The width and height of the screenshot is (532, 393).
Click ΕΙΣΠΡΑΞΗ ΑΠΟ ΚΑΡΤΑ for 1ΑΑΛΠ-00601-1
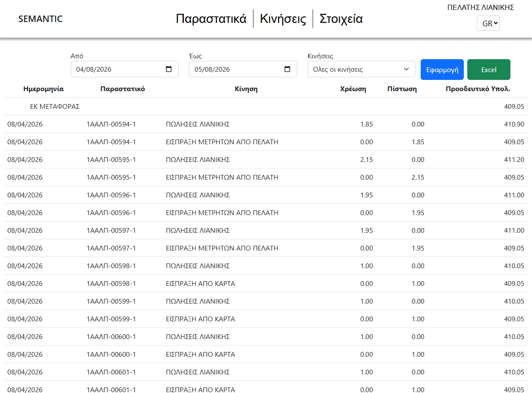(201, 390)
